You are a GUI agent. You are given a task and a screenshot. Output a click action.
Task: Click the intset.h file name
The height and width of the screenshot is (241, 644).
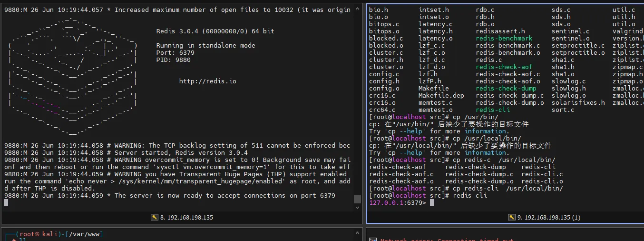point(434,10)
